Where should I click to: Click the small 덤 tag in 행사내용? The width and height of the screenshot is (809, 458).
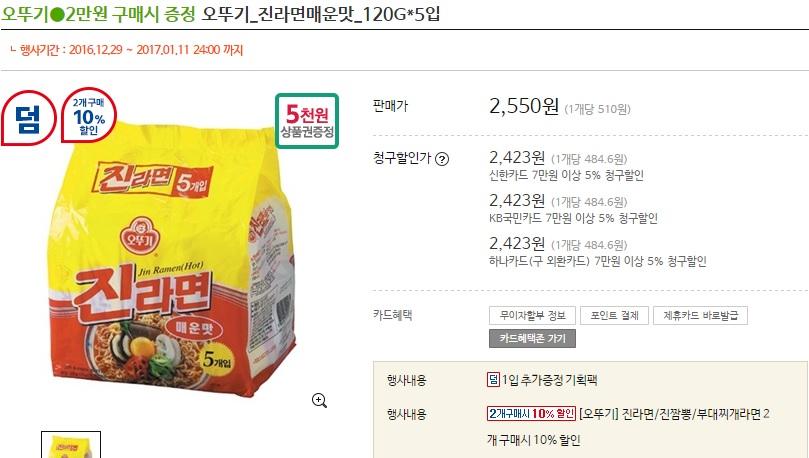[493, 380]
